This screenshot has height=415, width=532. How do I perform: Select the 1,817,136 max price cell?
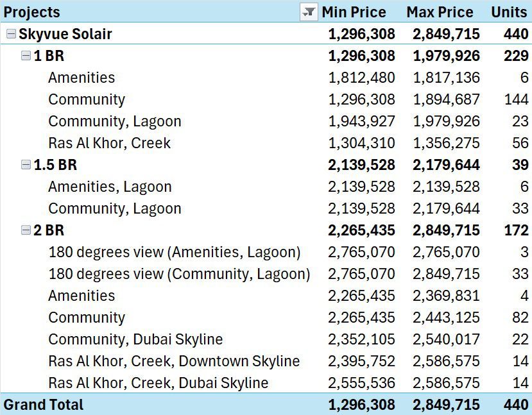pos(446,78)
